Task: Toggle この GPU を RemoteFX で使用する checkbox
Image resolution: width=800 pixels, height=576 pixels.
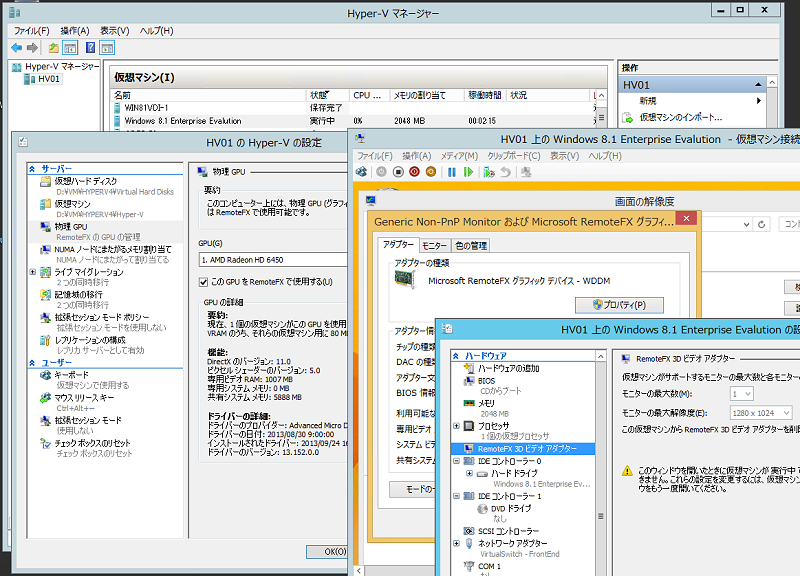Action: coord(204,282)
